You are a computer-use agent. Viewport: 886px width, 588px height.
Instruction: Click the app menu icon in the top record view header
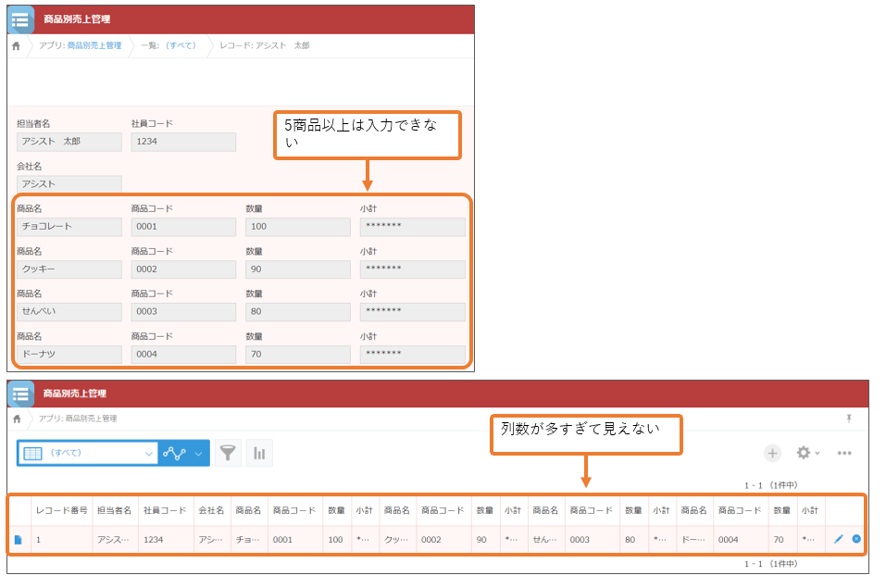pos(20,19)
